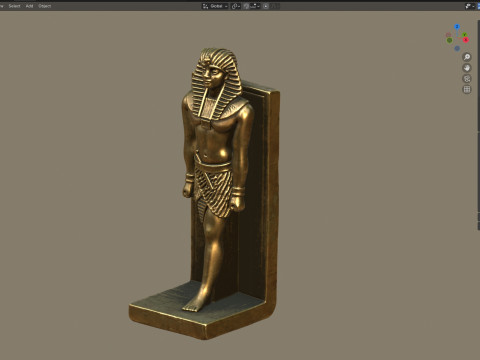Click the zoom magnifier viewport button
Screen dimensions: 480x360
[x=467, y=57]
